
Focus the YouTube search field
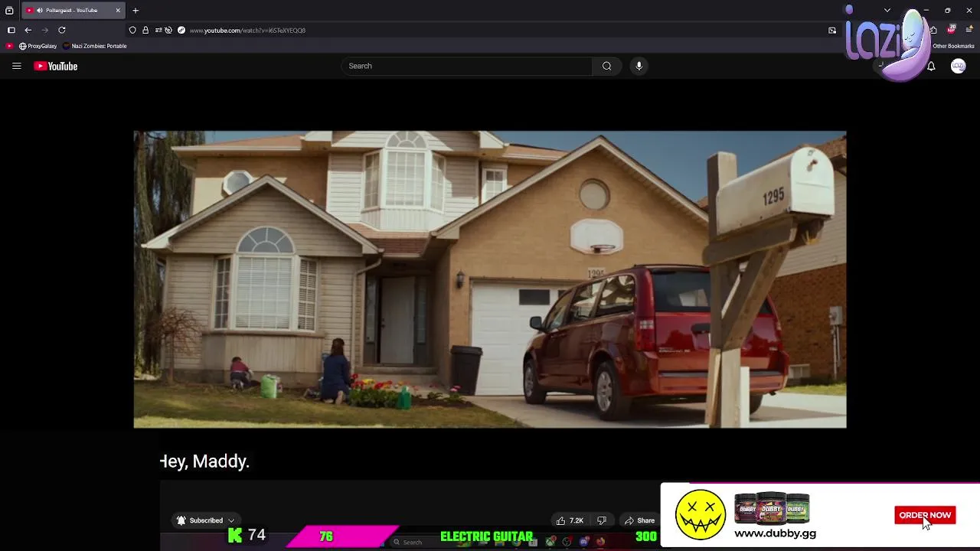467,66
